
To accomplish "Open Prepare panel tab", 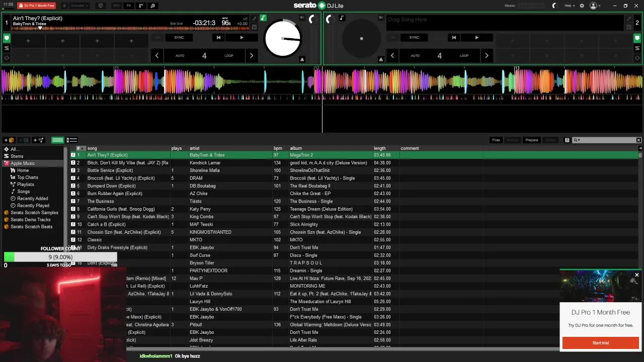I will (x=532, y=140).
